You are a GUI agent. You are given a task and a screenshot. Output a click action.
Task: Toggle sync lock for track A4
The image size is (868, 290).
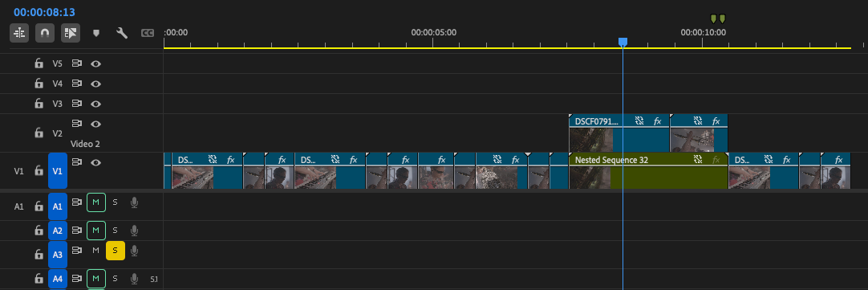pos(77,279)
